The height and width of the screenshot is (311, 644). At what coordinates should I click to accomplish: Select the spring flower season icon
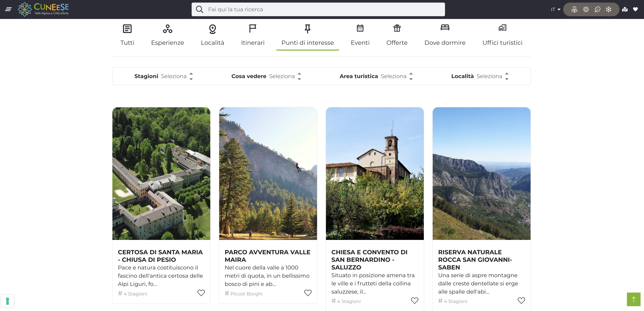pyautogui.click(x=575, y=10)
